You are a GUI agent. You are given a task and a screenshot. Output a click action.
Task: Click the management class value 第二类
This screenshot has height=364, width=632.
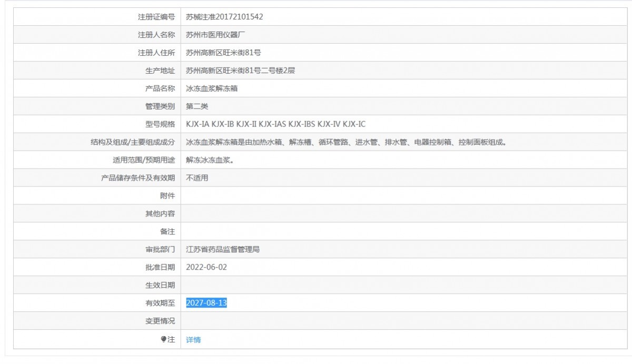(197, 106)
